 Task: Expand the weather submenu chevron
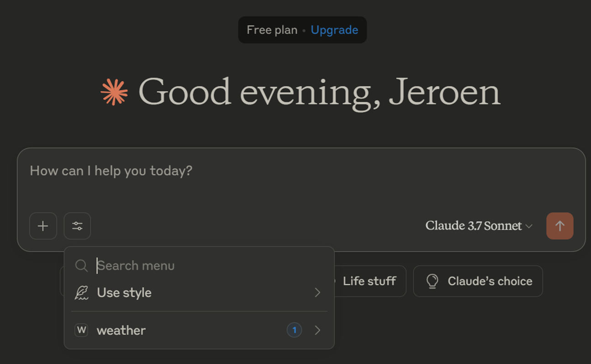point(317,330)
